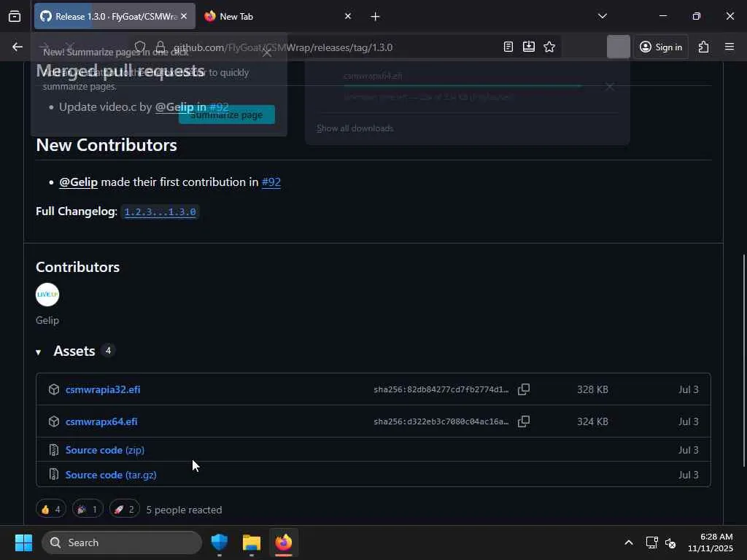Open the Firefox hamburger menu
Image resolution: width=747 pixels, height=560 pixels.
(729, 47)
